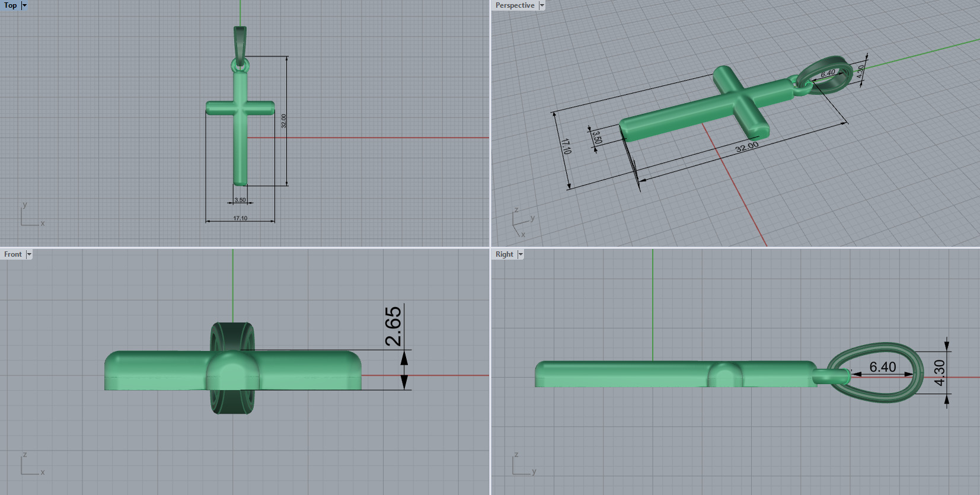
Task: Activate the Perspective viewport title label
Action: (515, 5)
